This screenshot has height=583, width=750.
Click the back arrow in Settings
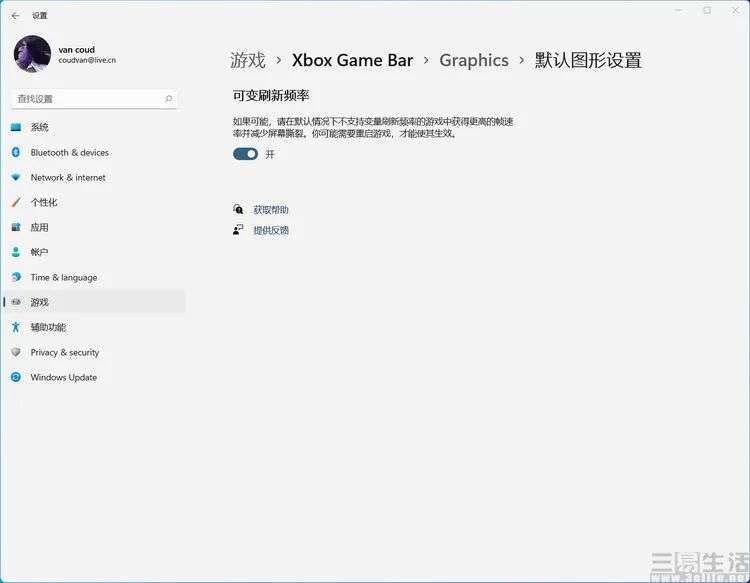tap(15, 16)
